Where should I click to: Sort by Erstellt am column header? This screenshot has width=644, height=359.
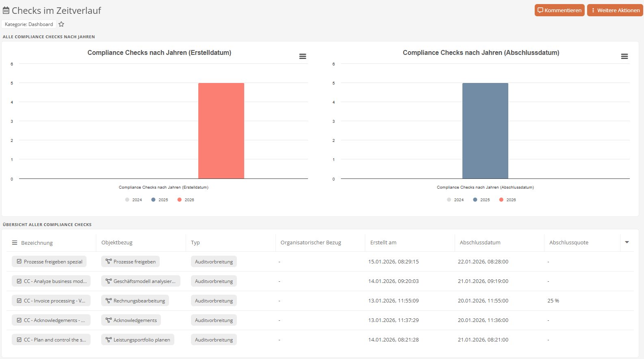point(383,243)
